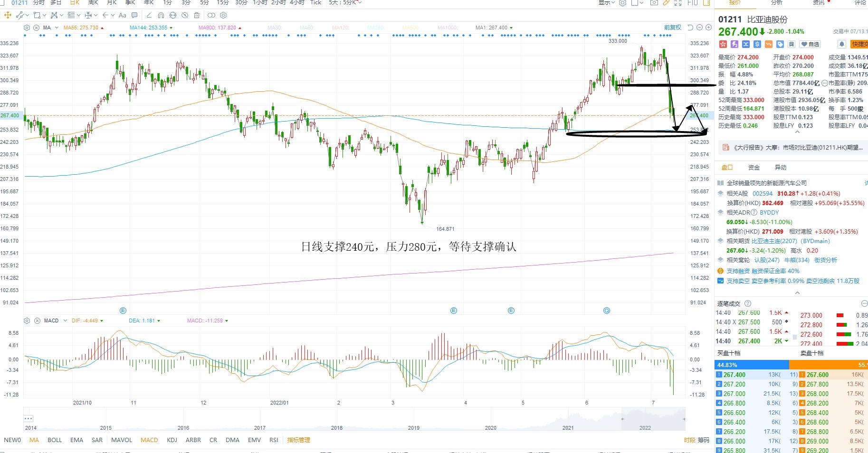Click the text annotation Aa tool
868x453 pixels.
pos(122,15)
